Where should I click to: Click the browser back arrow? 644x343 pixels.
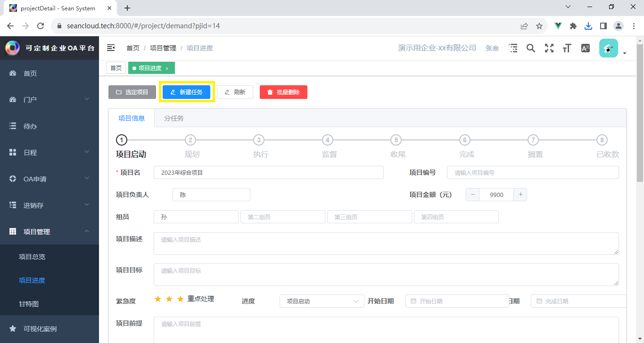10,26
